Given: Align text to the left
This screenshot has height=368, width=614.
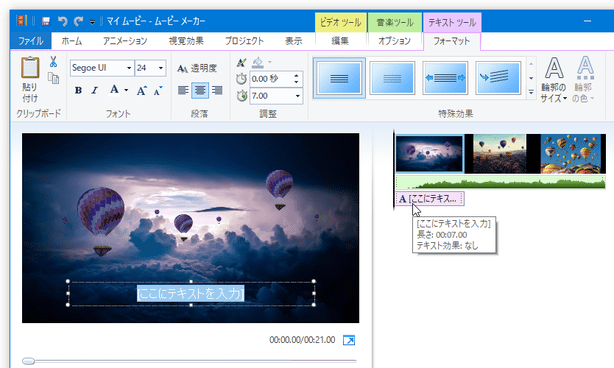Looking at the screenshot, I should pos(183,90).
